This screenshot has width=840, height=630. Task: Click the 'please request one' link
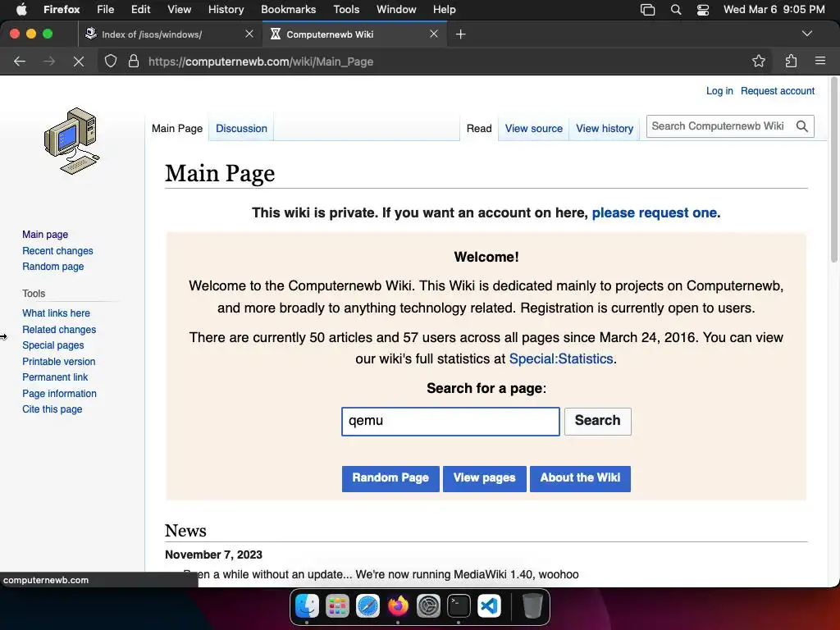coord(654,212)
